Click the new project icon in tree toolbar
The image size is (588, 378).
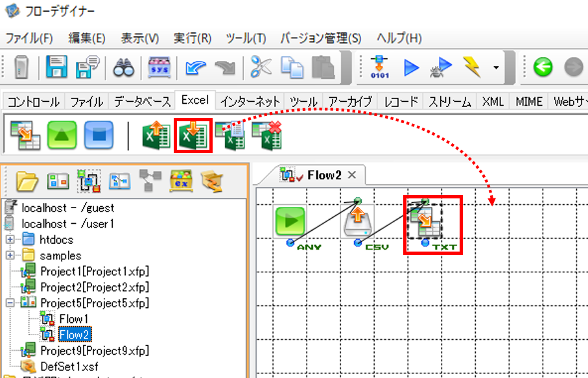click(x=58, y=181)
